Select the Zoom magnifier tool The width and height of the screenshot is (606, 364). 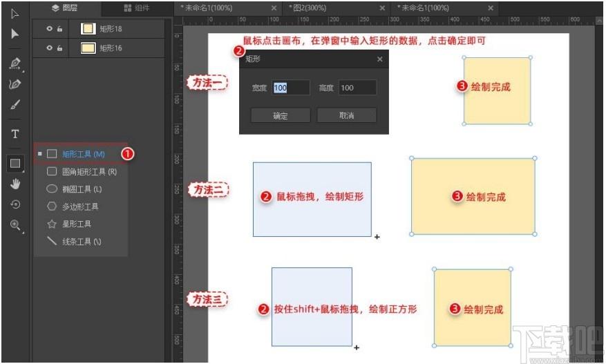tap(15, 225)
